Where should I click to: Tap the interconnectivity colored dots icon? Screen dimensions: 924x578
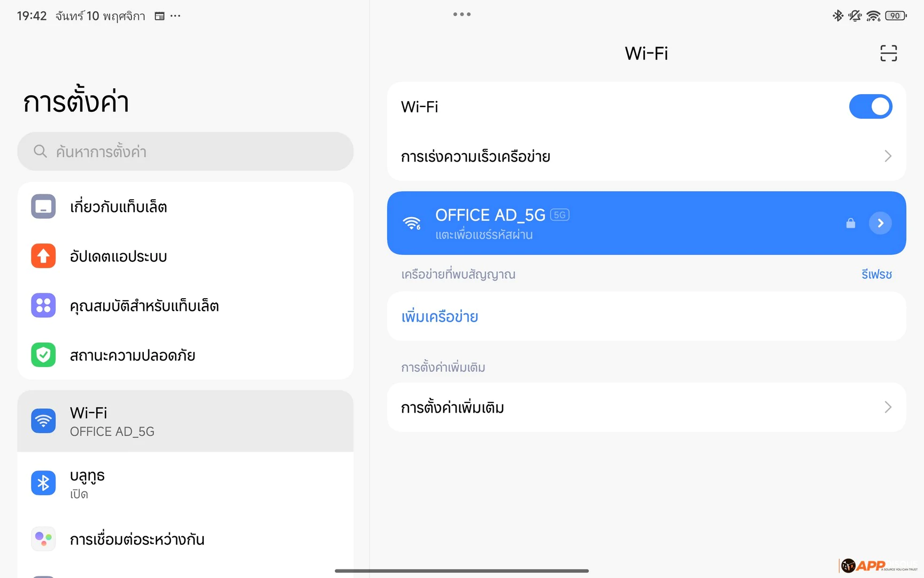click(x=43, y=538)
